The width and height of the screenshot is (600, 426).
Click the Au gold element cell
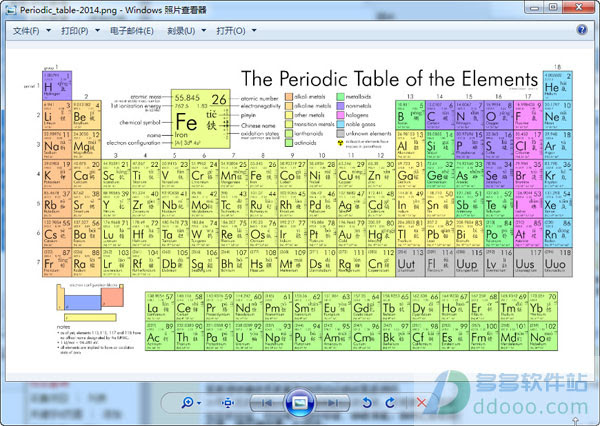click(x=351, y=233)
